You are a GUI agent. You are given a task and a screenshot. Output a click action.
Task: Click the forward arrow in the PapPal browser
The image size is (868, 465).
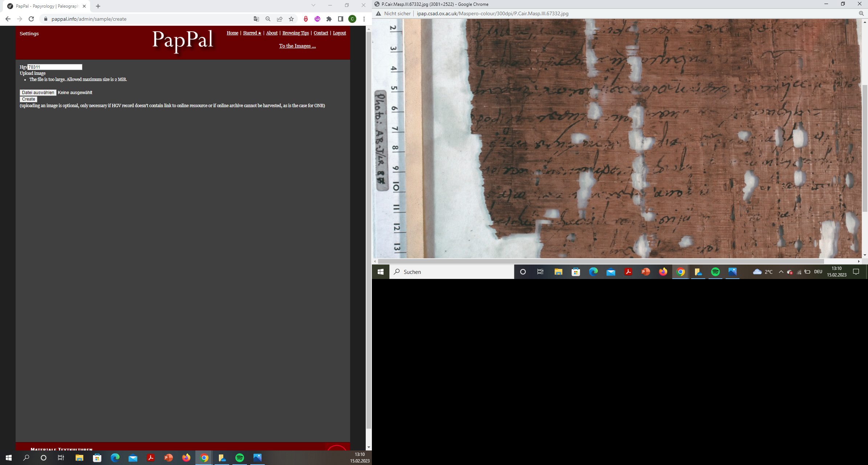click(20, 19)
